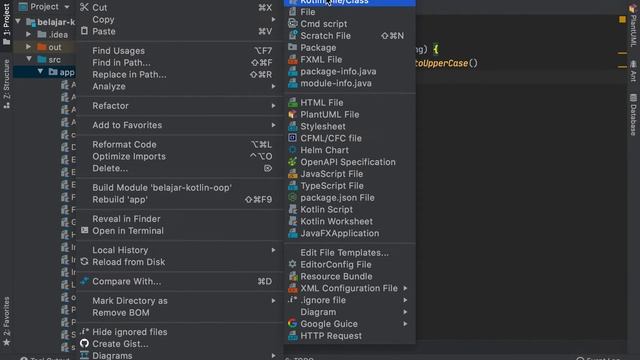Expand the .ignore file submenu arrow
The width and height of the screenshot is (640, 360).
click(405, 300)
